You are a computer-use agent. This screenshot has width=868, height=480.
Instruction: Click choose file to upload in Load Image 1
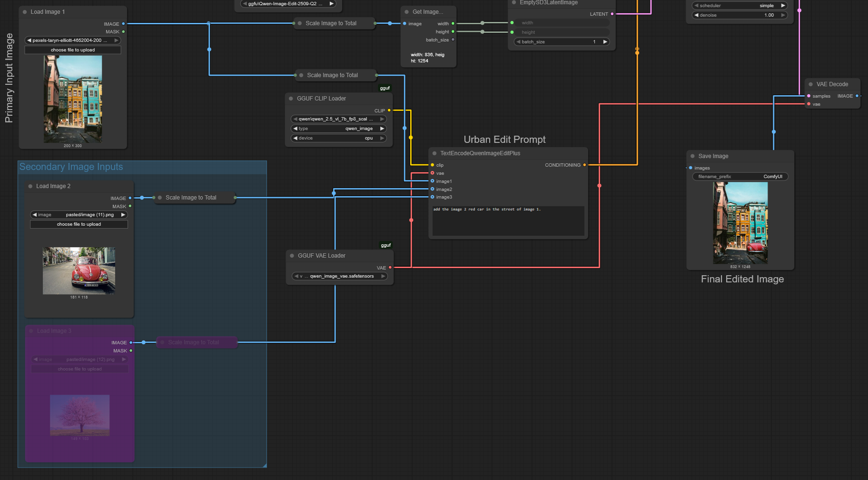coord(73,50)
